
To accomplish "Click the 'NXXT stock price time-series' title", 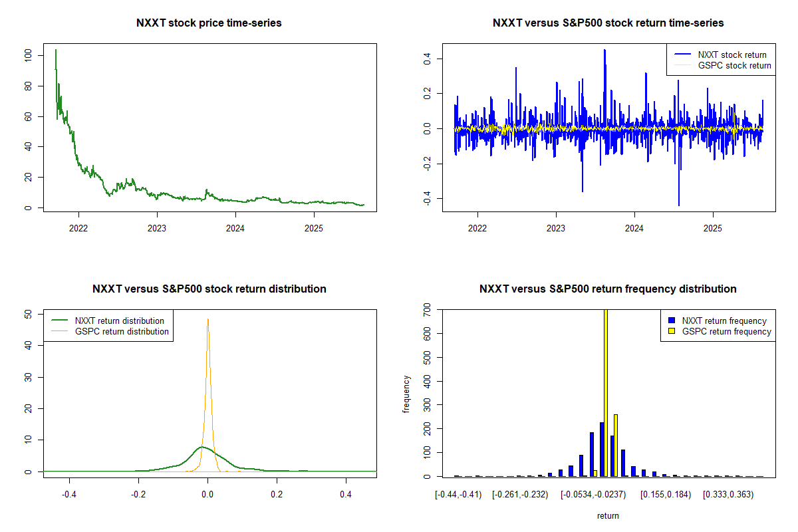I will click(209, 23).
